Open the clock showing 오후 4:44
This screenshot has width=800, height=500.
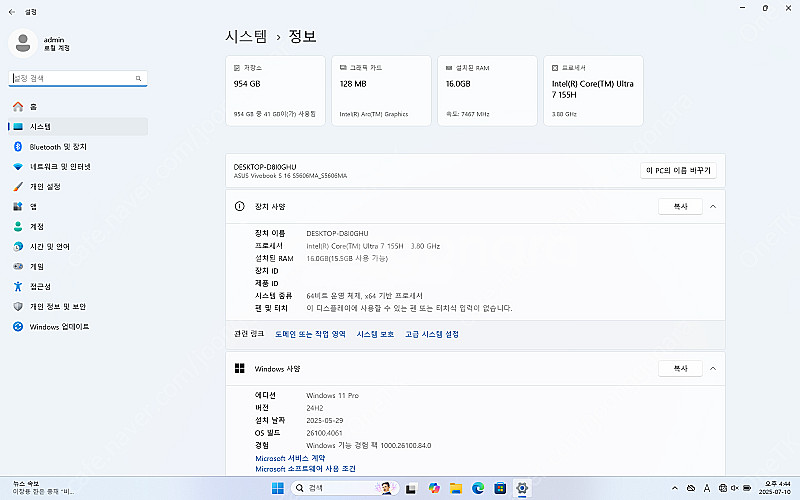[x=774, y=488]
